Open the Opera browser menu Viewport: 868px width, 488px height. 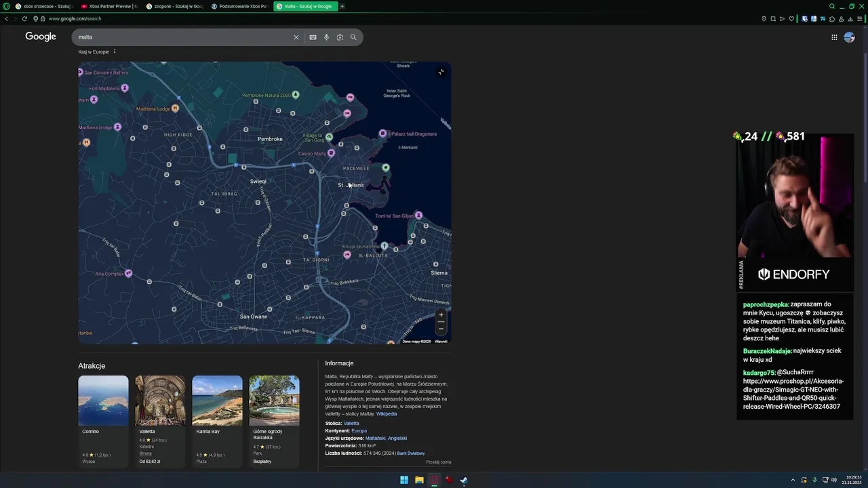[5, 6]
